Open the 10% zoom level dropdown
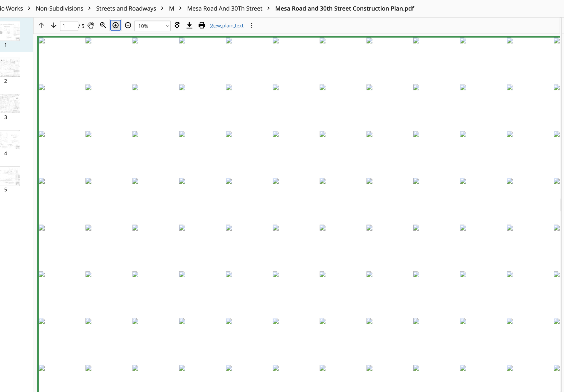Image resolution: width=564 pixels, height=392 pixels. tap(152, 26)
